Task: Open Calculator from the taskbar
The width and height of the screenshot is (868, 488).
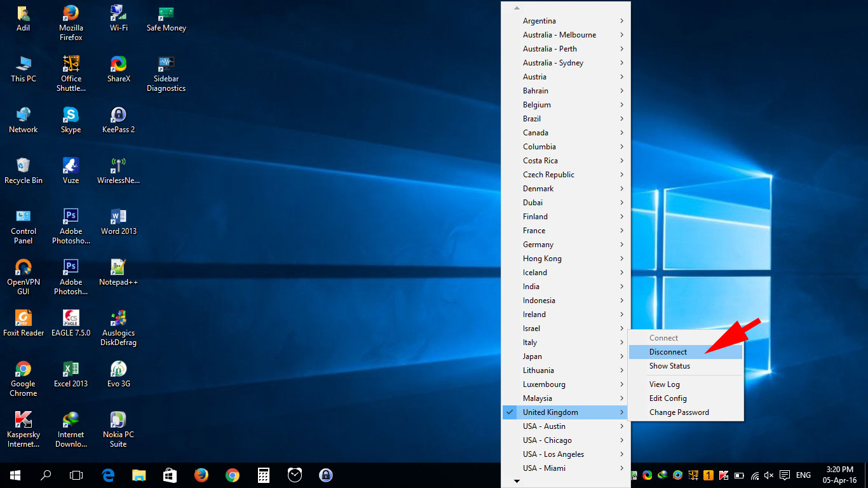Action: coord(264,475)
